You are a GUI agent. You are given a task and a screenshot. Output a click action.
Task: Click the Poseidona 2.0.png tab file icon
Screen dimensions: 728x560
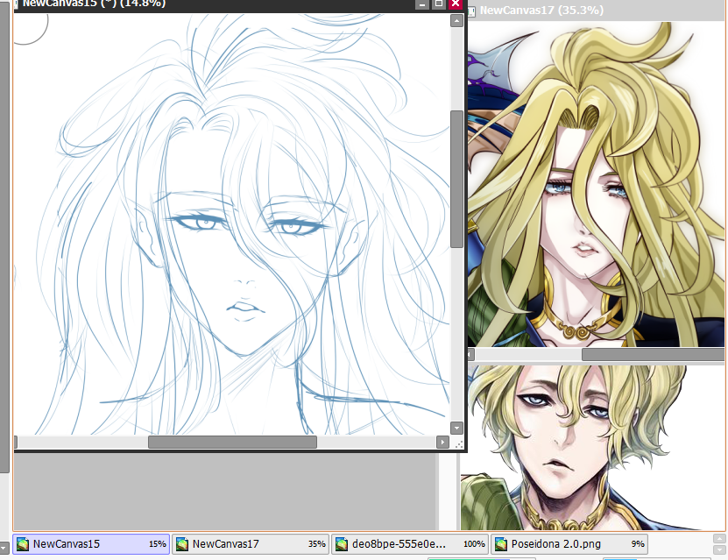pyautogui.click(x=501, y=544)
